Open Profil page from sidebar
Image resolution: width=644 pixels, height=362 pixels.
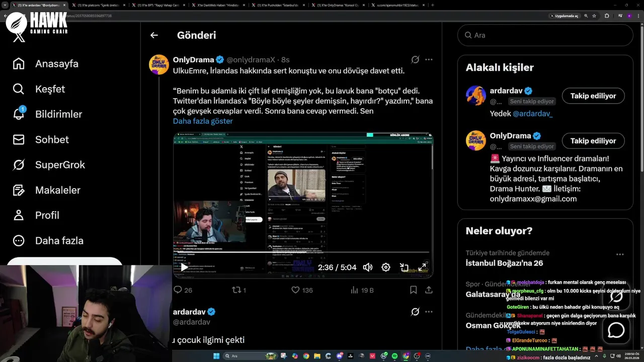(x=36, y=215)
